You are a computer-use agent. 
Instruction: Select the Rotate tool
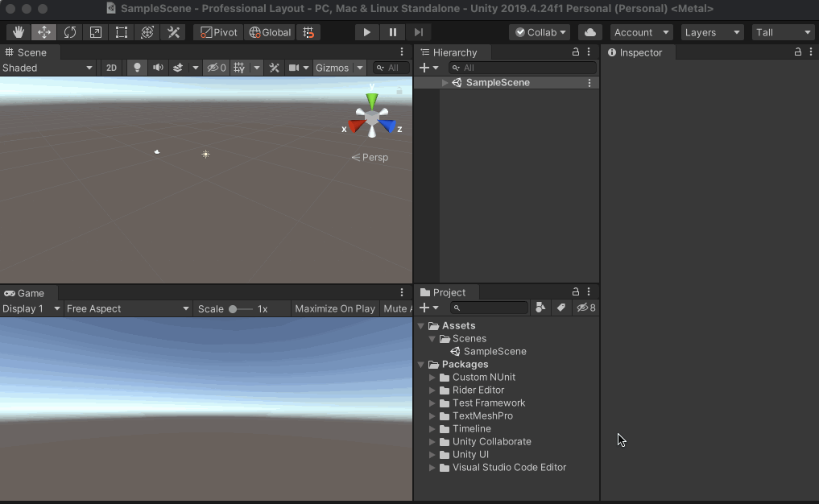[x=69, y=32]
